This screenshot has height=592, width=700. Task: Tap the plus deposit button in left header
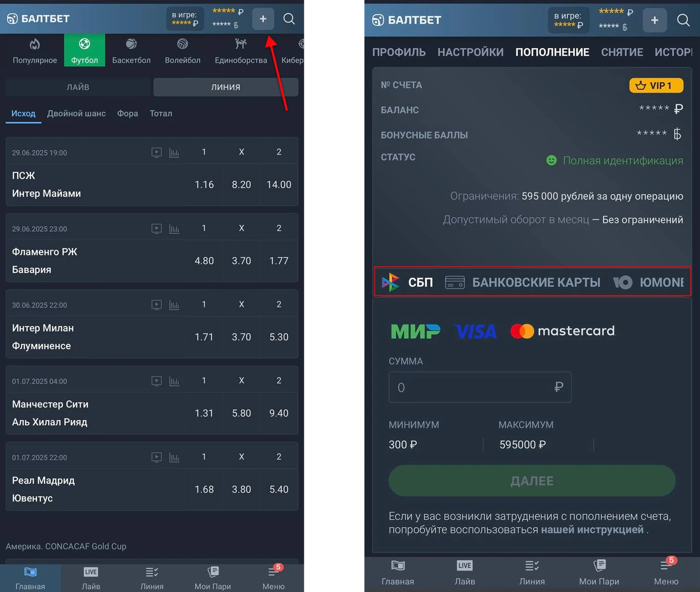[263, 19]
